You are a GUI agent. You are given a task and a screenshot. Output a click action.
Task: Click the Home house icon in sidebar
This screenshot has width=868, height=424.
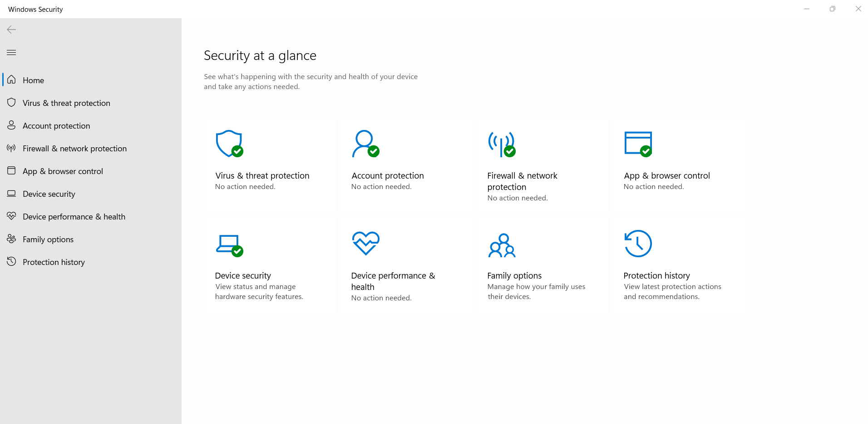[11, 80]
